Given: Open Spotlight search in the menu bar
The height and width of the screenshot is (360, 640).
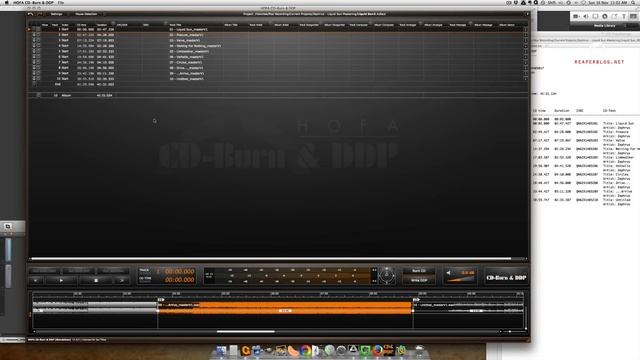Looking at the screenshot, I should pos(633,2).
